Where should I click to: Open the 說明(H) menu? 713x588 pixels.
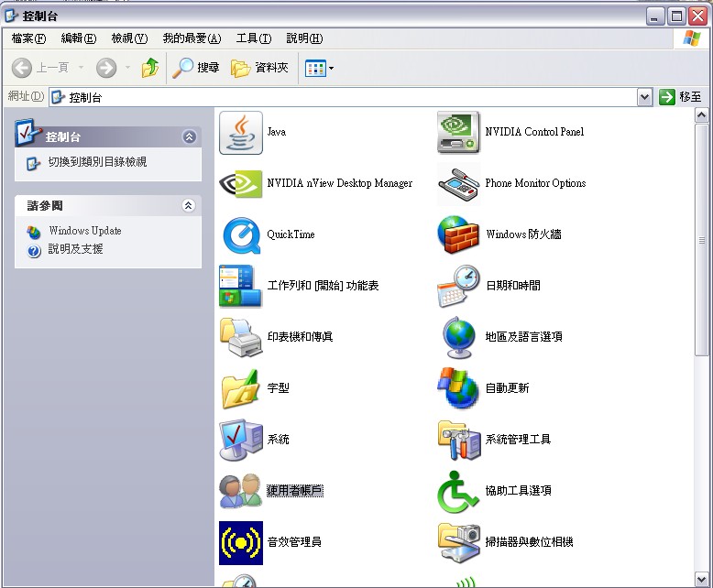[304, 38]
